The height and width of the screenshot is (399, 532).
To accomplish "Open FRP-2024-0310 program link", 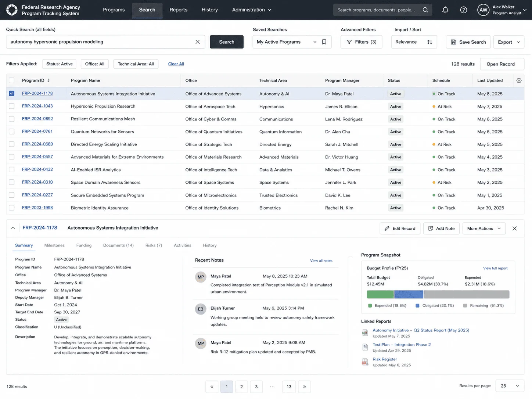I will pos(37,182).
